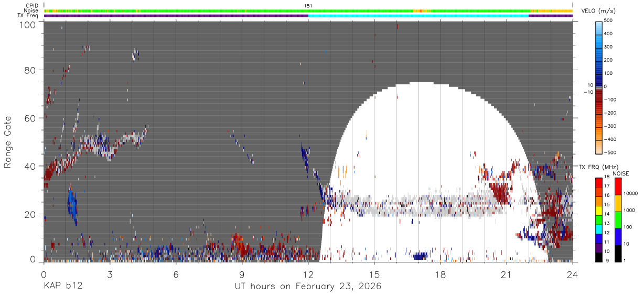Click the 9 tick on TX FRQ scale
Viewport: 644px width, 297px height.
pos(606,260)
